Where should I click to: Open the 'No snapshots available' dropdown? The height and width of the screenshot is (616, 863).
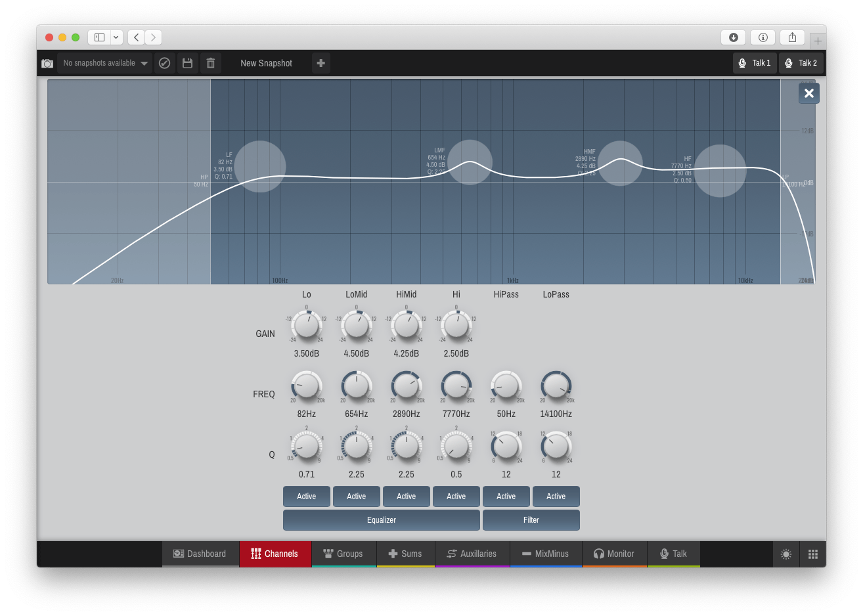point(105,63)
